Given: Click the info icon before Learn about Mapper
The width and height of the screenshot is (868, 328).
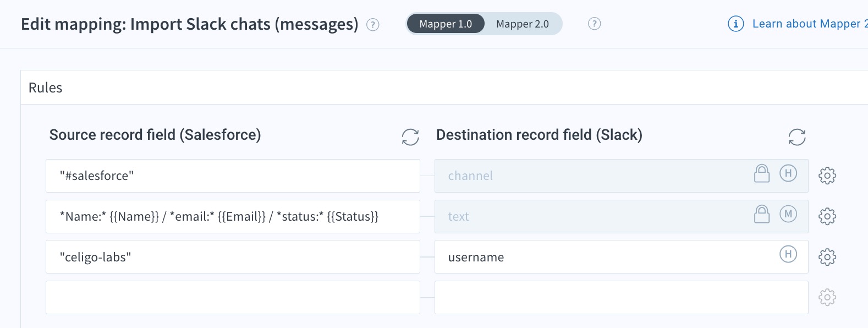Looking at the screenshot, I should [x=736, y=24].
